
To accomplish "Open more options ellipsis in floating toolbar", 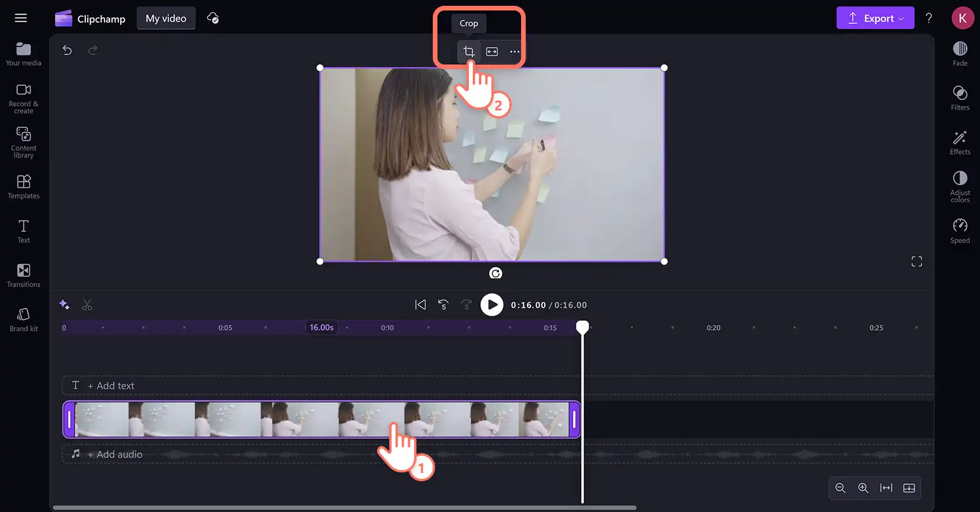I will click(515, 52).
